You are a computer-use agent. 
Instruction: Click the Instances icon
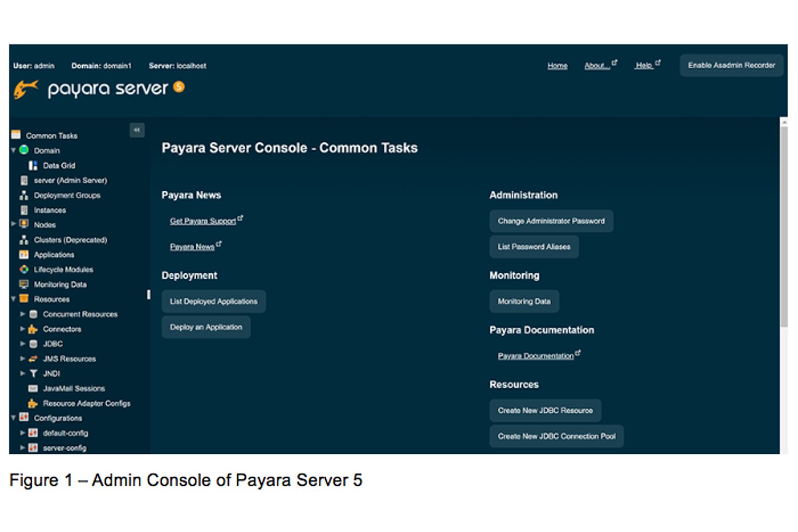(x=24, y=210)
